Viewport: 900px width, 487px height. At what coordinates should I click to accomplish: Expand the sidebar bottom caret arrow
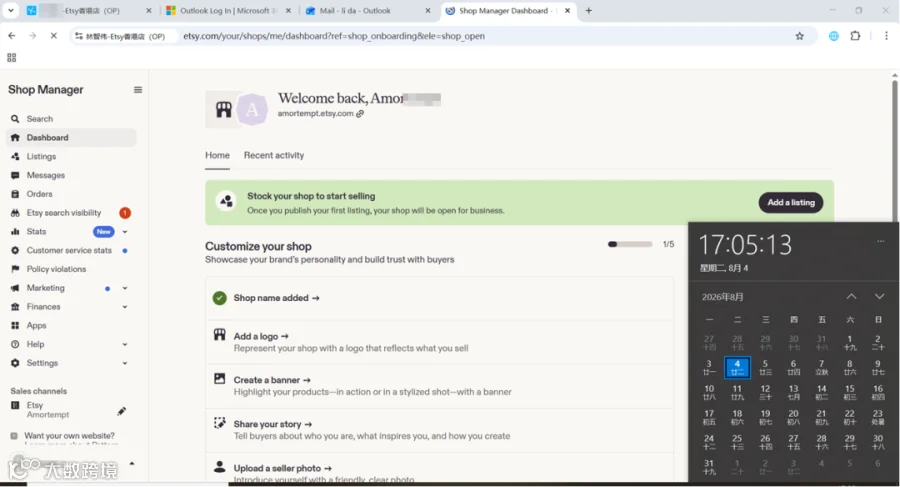click(132, 463)
